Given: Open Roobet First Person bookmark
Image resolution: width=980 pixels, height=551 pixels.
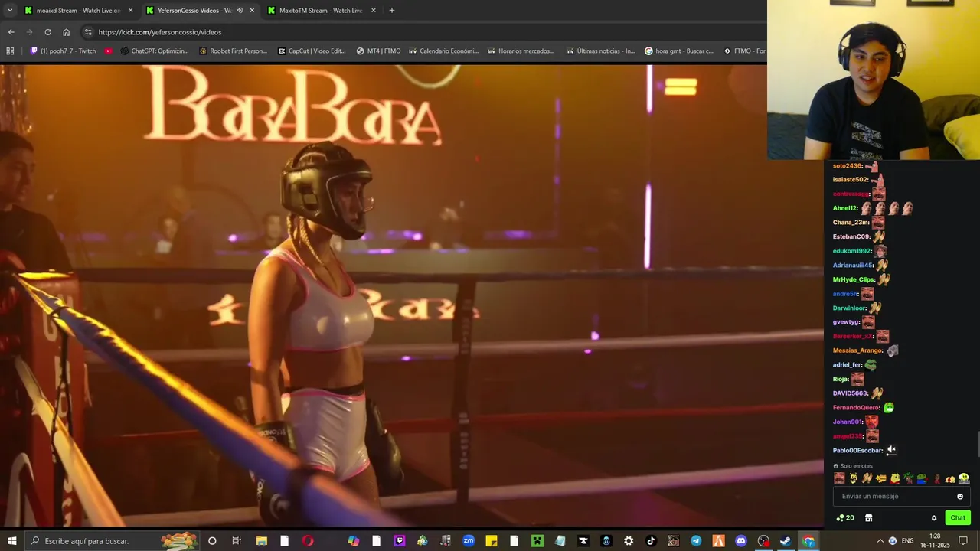Looking at the screenshot, I should pos(234,51).
